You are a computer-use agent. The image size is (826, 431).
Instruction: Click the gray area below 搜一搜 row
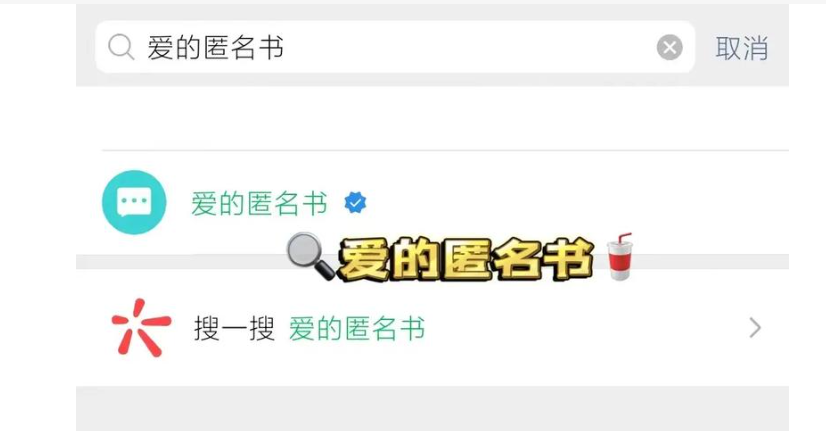pyautogui.click(x=432, y=408)
